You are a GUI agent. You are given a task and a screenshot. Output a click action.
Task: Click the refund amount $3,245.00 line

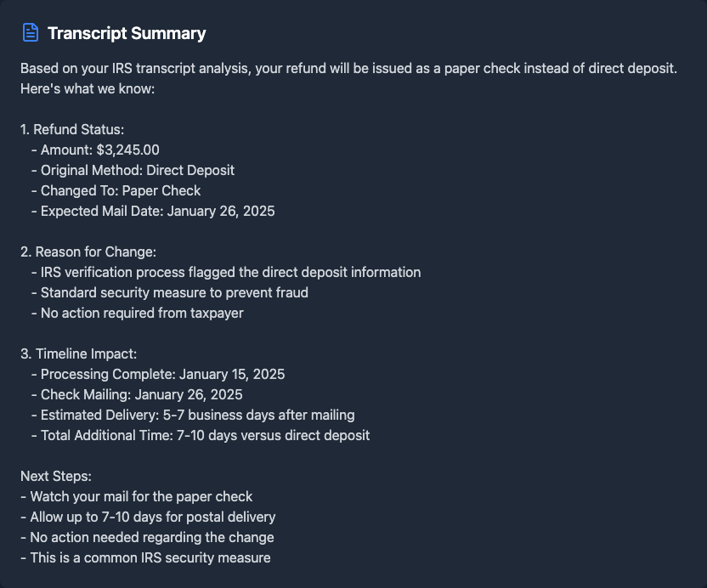[99, 150]
